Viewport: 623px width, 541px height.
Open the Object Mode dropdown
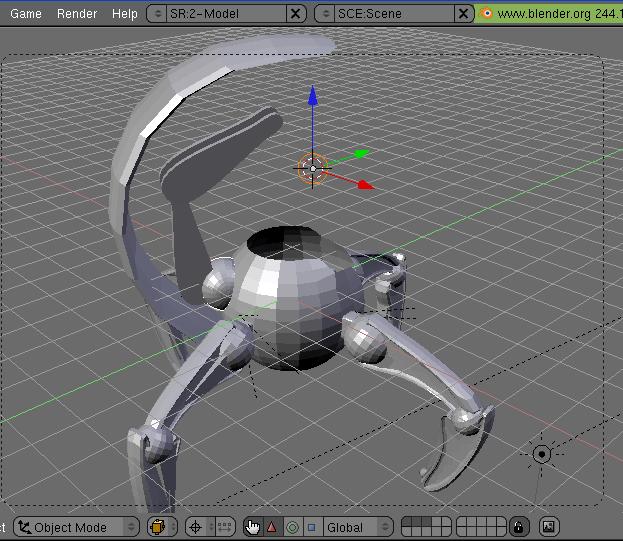76,527
